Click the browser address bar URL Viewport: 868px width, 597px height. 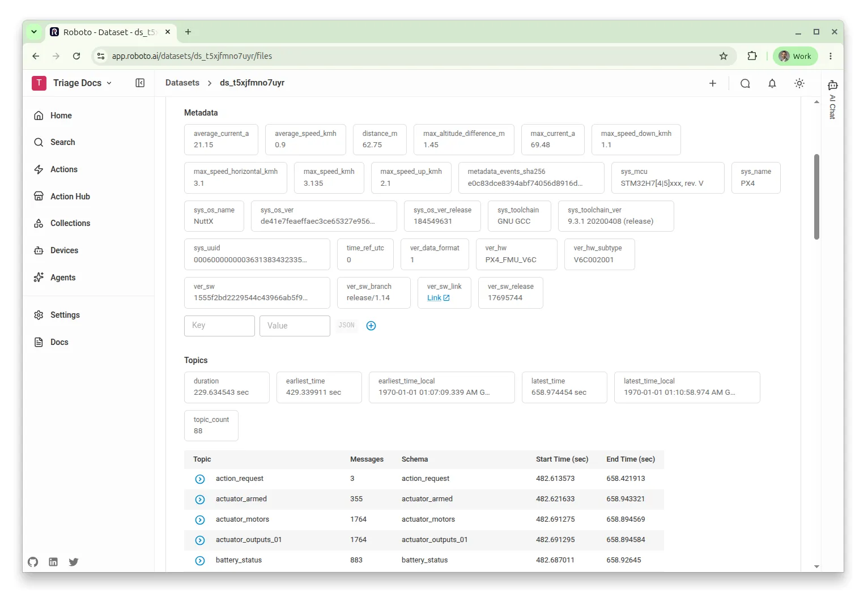192,56
